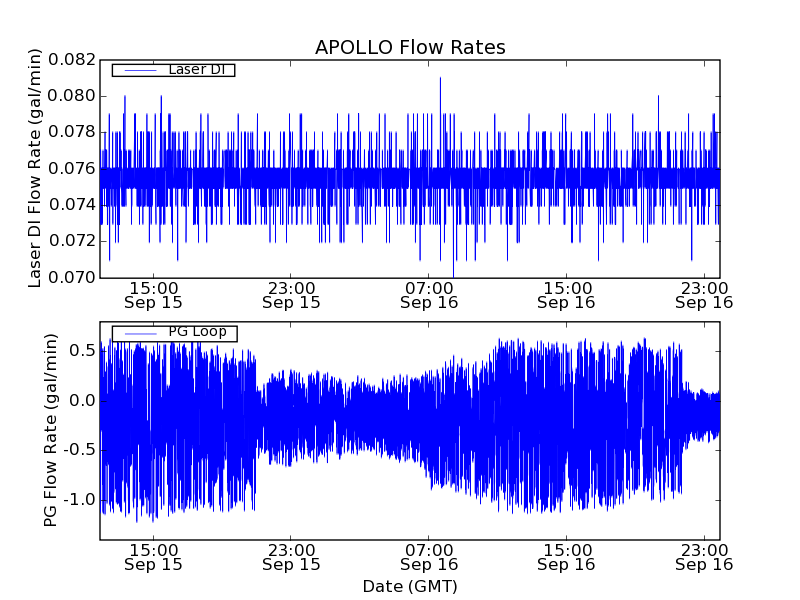Click the -1.0 tick on the bottom plot
Screen dimensions: 800x600
(80, 499)
